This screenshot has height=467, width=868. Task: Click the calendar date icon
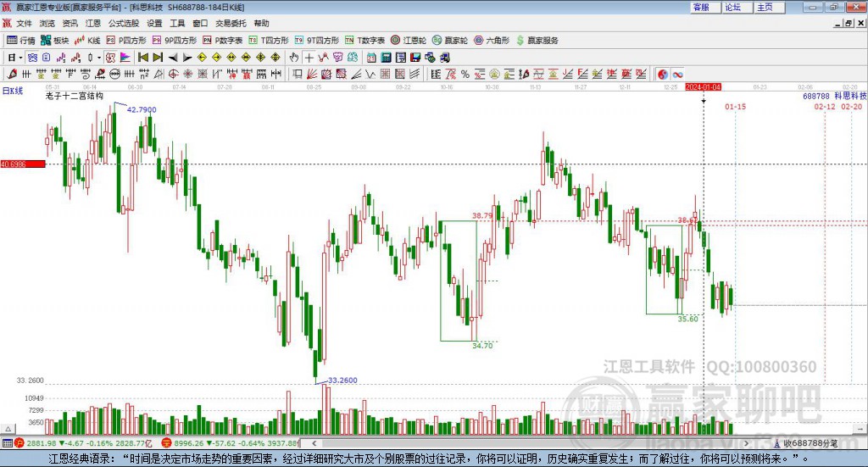coord(371,58)
